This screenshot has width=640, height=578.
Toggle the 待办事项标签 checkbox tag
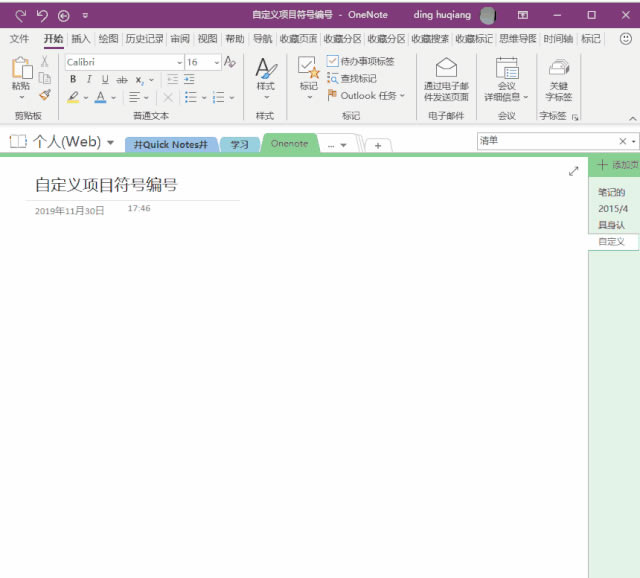360,61
